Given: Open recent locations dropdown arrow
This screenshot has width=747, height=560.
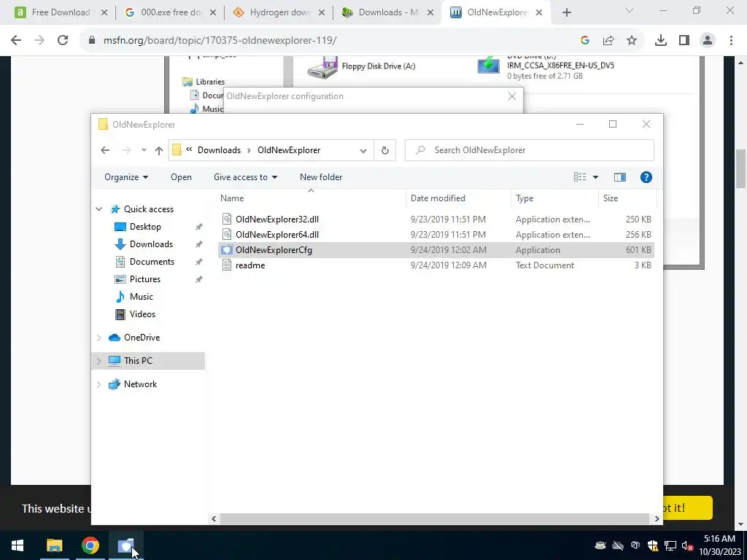Looking at the screenshot, I should [144, 150].
